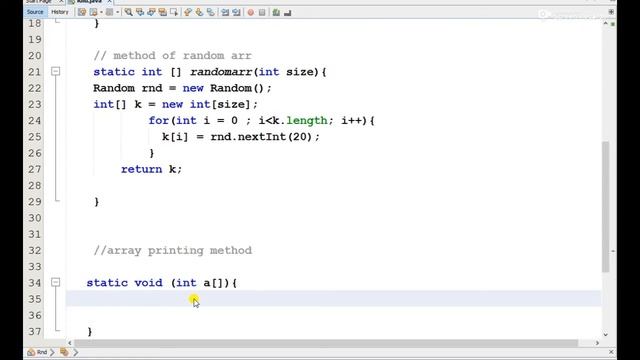Toggle Bookmark icon in editor toolbar
Viewport: 640px width, 360px height.
pos(211,12)
